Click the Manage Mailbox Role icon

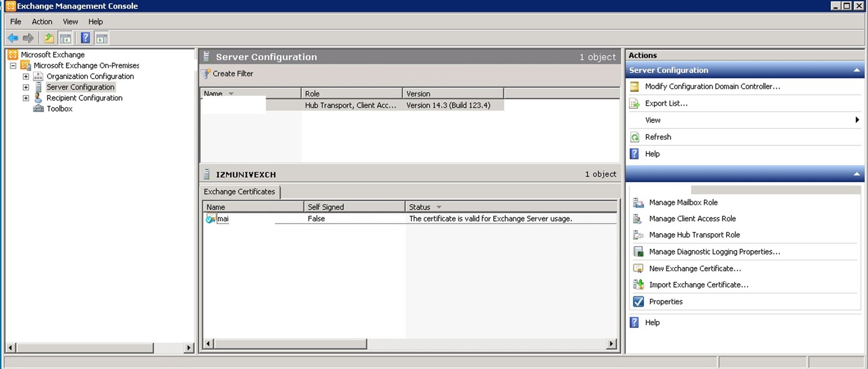coord(639,202)
